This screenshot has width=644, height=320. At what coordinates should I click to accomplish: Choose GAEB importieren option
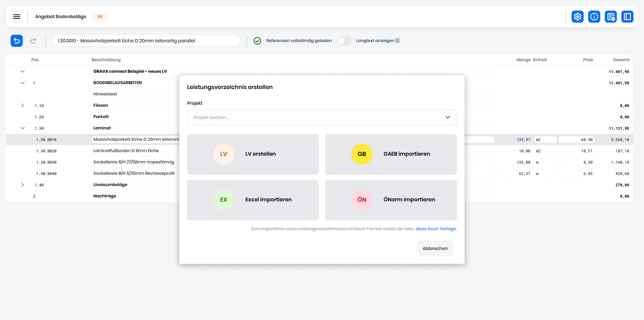tap(391, 154)
